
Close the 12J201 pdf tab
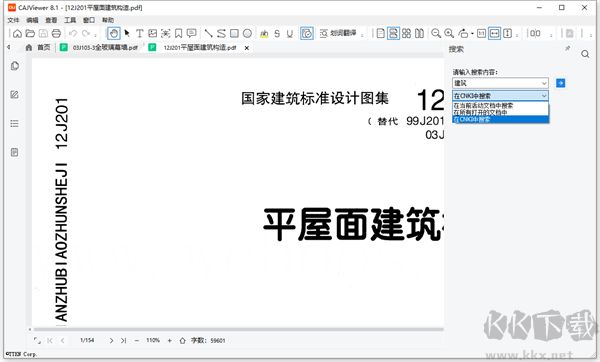tap(247, 48)
